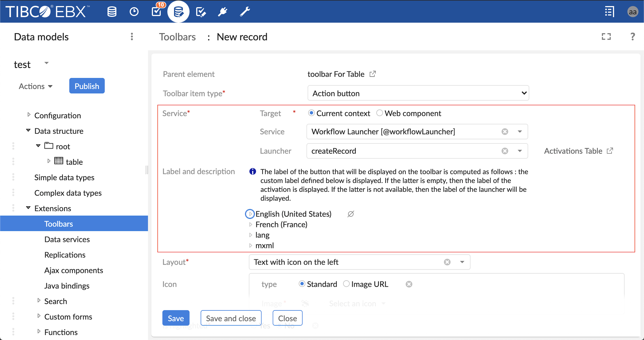644x340 pixels.
Task: Click the history clock icon in header
Action: pyautogui.click(x=134, y=12)
